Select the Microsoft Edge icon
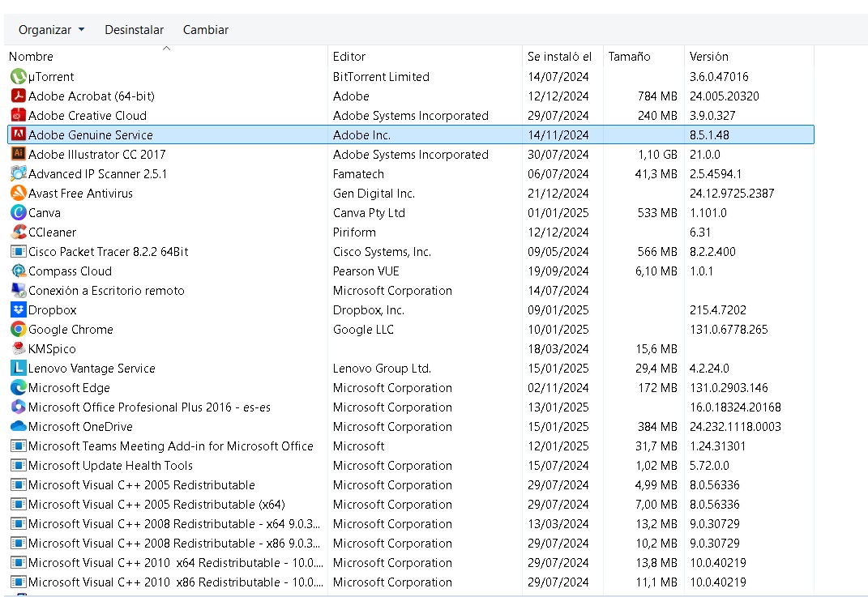The width and height of the screenshot is (868, 597). (19, 387)
